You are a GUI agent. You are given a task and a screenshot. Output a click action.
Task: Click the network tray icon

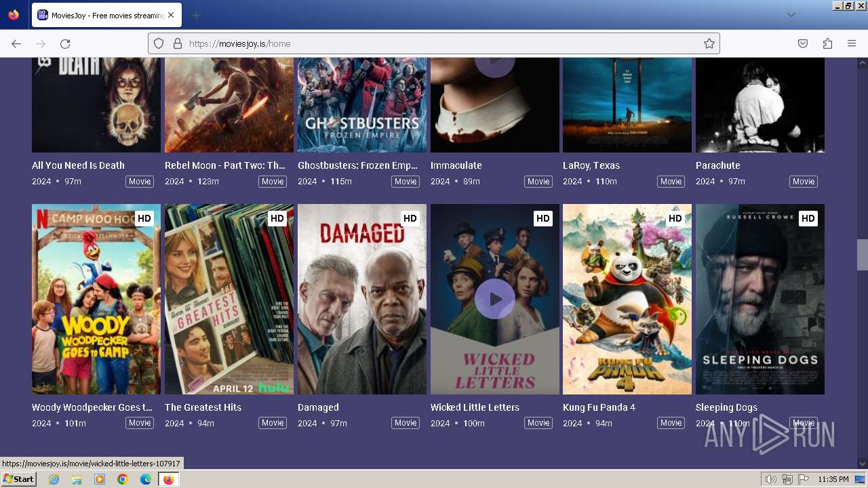(787, 479)
